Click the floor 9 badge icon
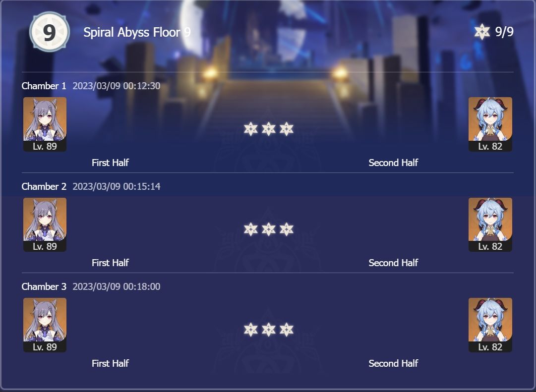 (48, 32)
